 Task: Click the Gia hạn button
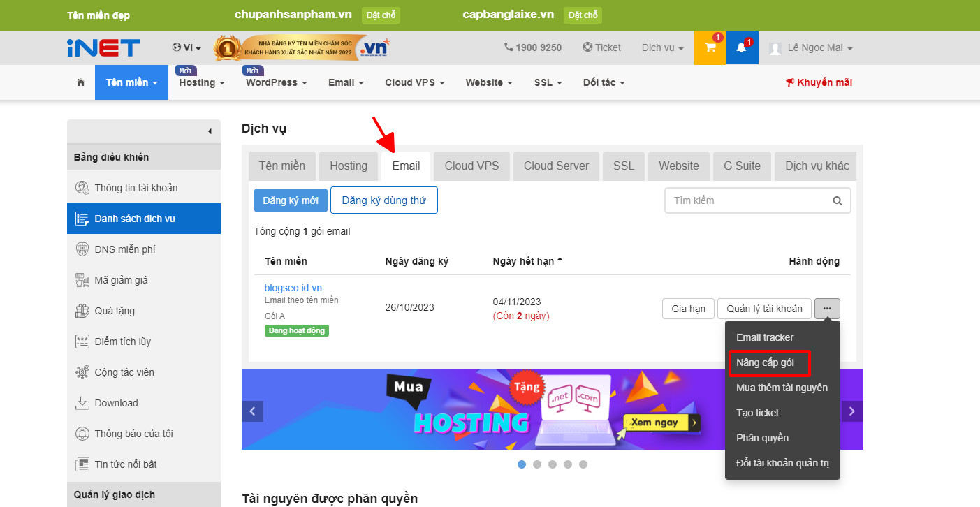688,309
